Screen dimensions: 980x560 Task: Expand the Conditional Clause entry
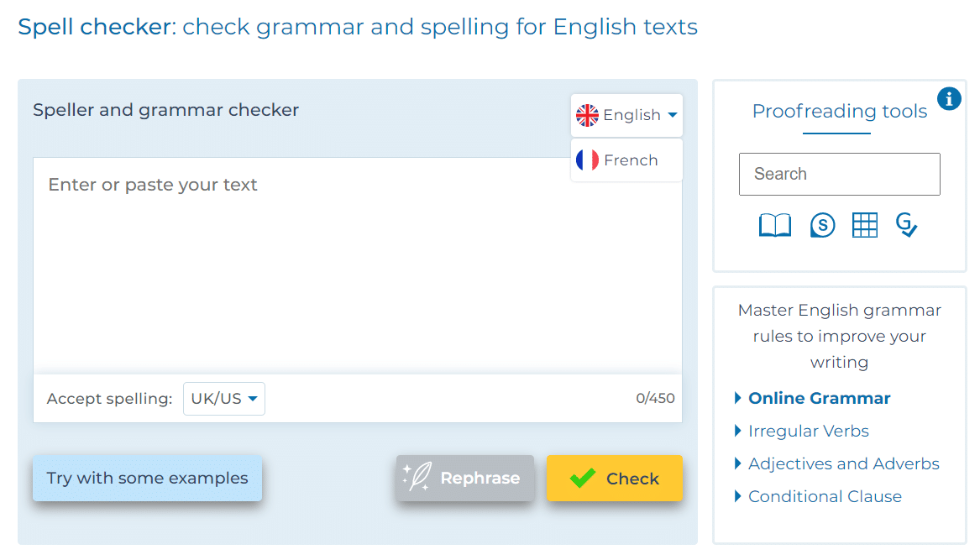pyautogui.click(x=824, y=496)
